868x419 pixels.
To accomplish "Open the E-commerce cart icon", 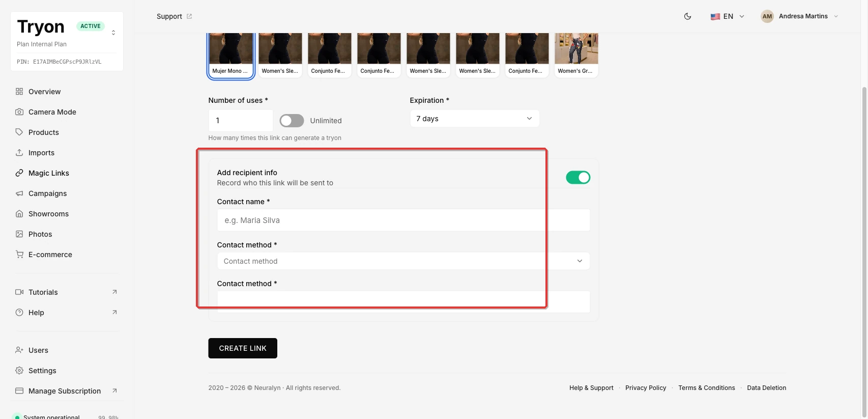I will (19, 255).
